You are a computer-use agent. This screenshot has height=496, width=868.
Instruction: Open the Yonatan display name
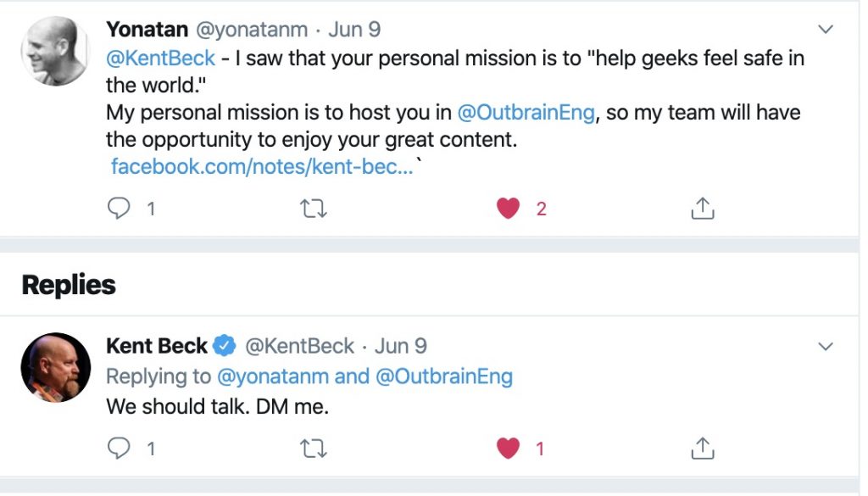pyautogui.click(x=147, y=29)
